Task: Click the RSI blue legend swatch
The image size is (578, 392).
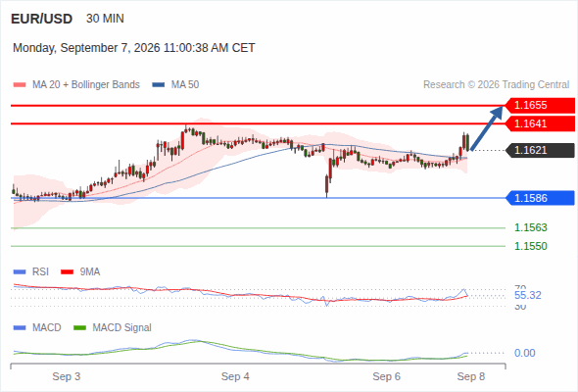Action: click(x=20, y=272)
